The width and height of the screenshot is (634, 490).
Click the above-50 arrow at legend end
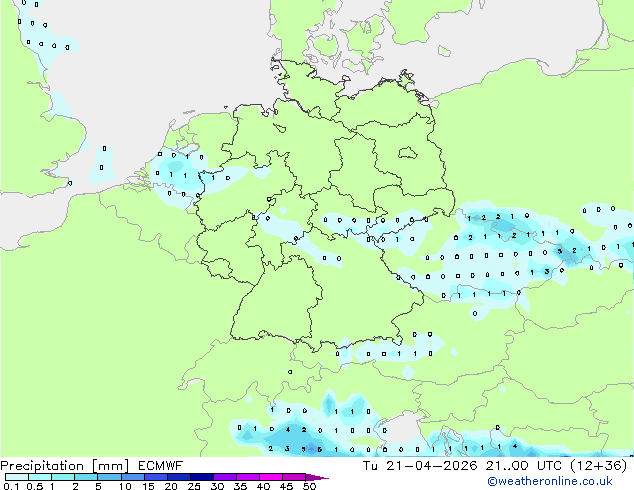click(x=316, y=477)
